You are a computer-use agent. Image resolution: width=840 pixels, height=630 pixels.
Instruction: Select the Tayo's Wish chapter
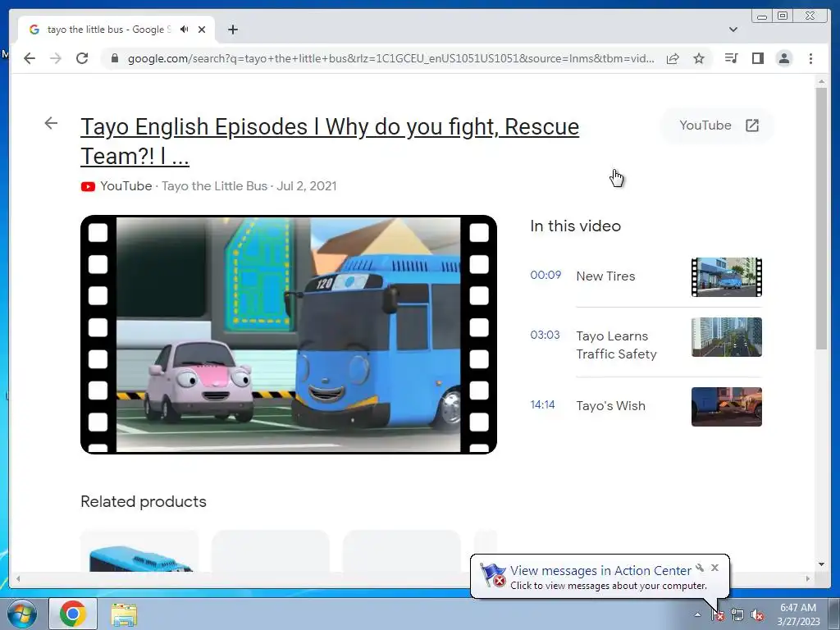[610, 405]
